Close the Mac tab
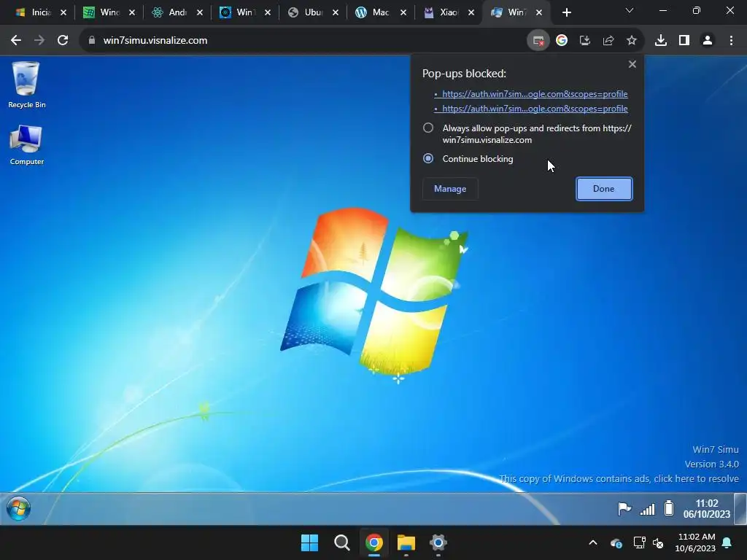This screenshot has height=560, width=747. pyautogui.click(x=403, y=12)
